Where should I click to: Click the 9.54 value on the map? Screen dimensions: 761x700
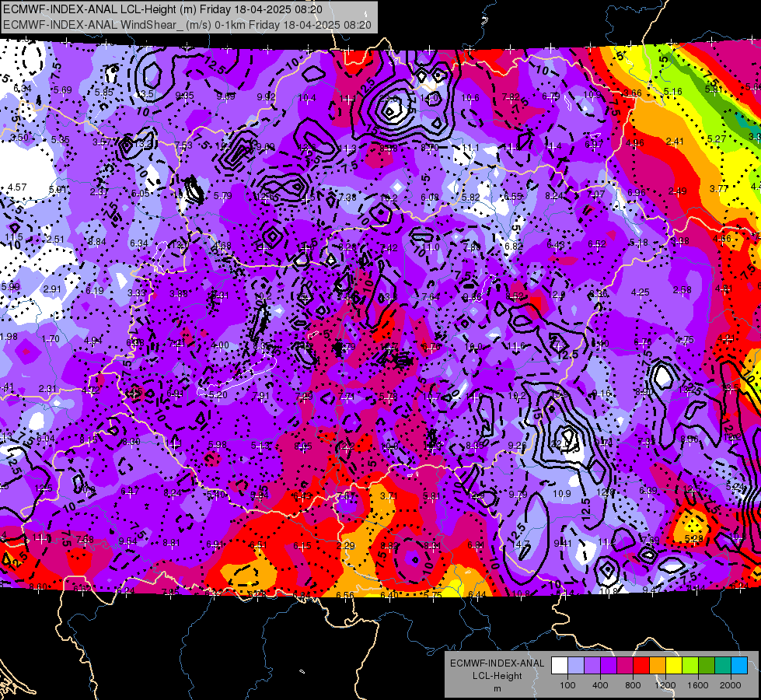click(x=127, y=541)
